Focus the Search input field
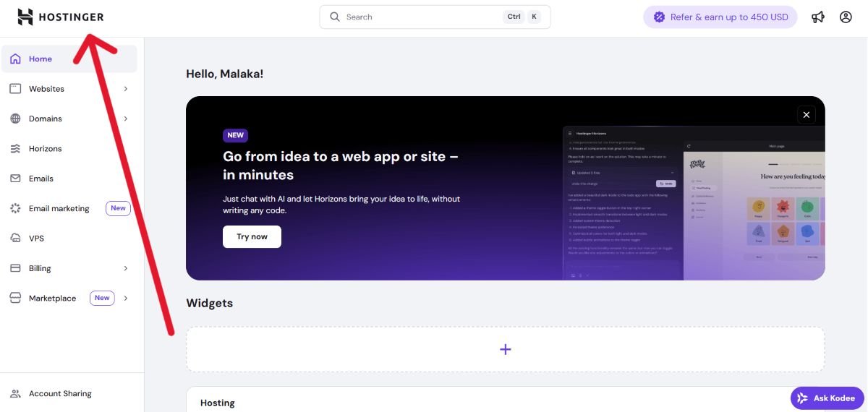 (435, 17)
